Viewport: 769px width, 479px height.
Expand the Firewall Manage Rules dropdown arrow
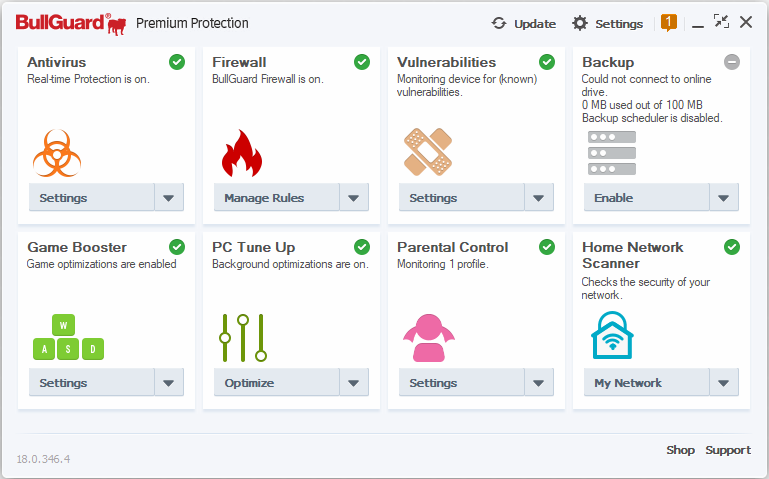coord(354,198)
